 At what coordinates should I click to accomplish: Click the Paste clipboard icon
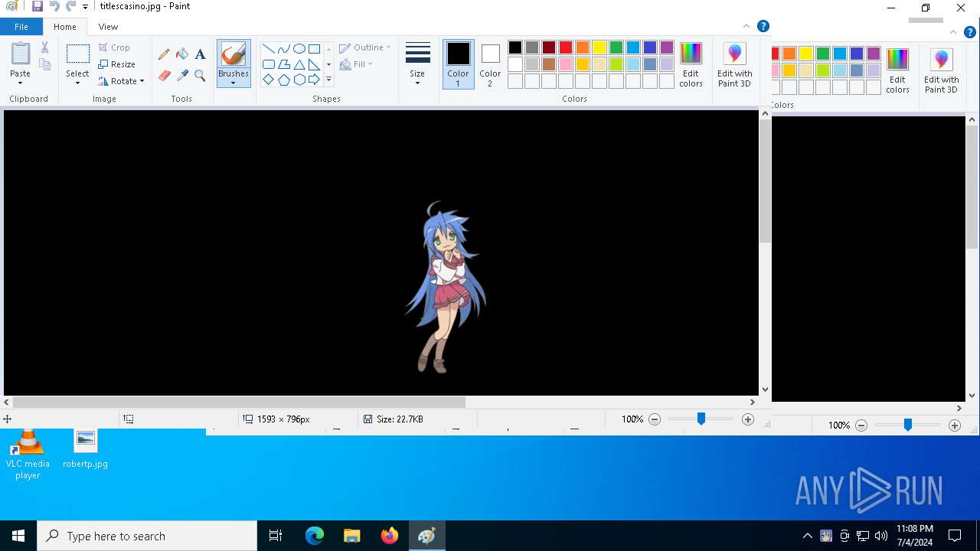click(21, 54)
